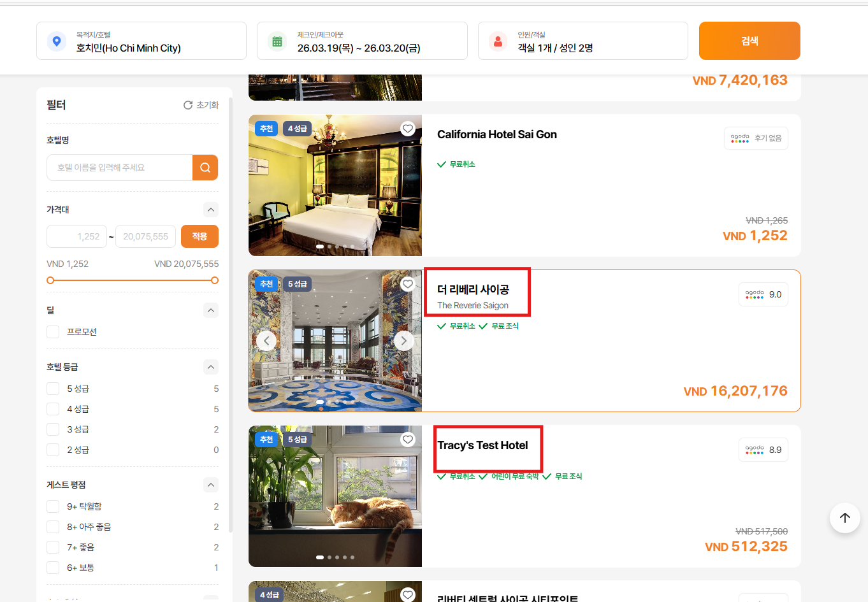Reset filters with the 초기화 icon
Screen dimensions: 868x602
point(188,105)
